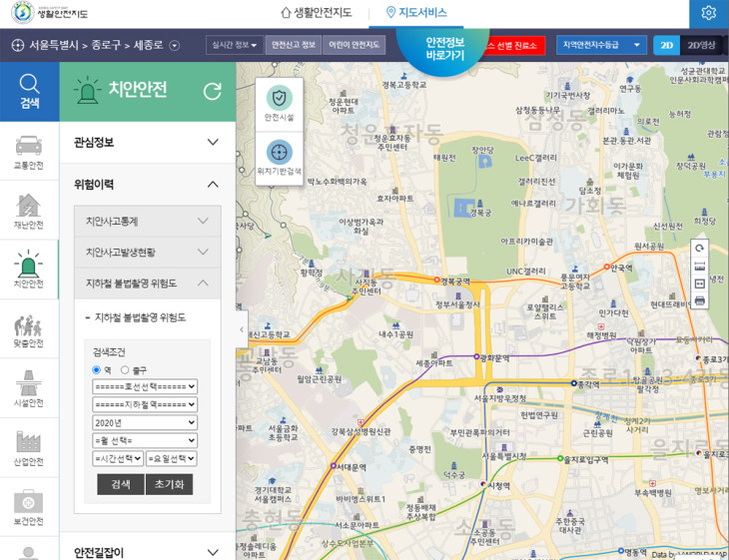Open region selector arrow after 세종로
This screenshot has height=560, width=729.
pyautogui.click(x=175, y=46)
